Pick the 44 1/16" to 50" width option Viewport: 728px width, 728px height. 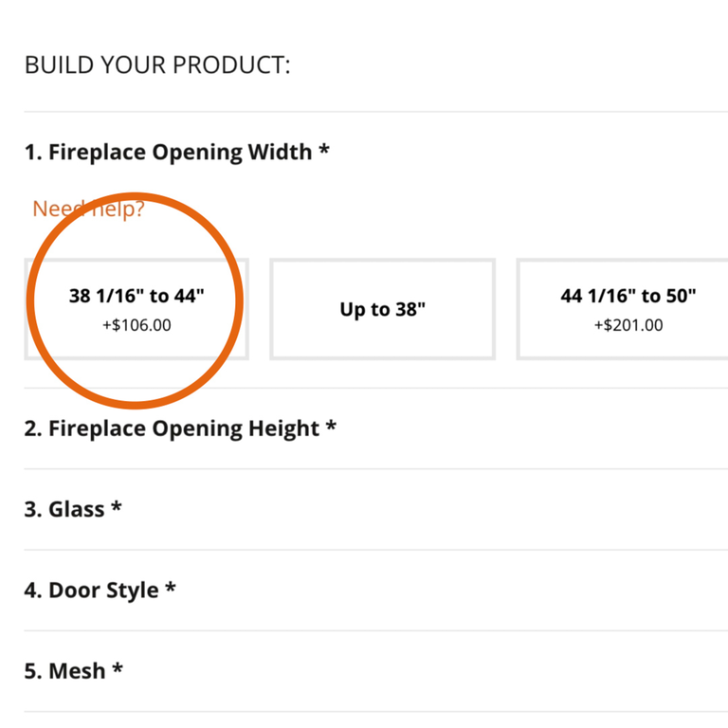[627, 309]
